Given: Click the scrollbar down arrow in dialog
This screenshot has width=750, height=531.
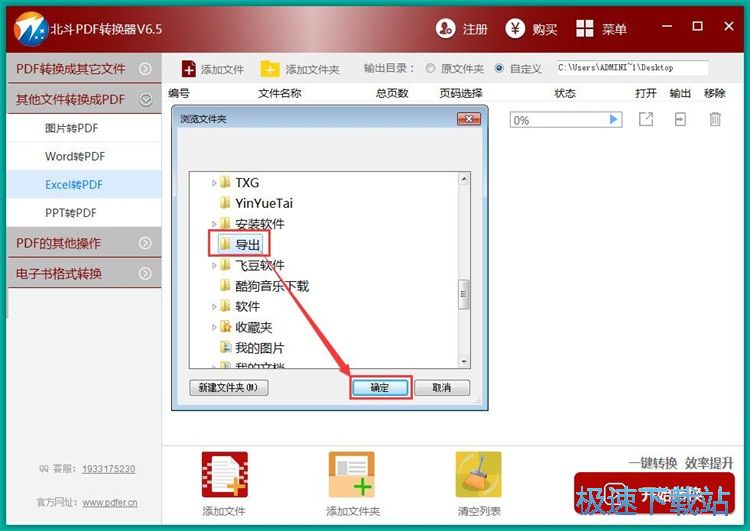Looking at the screenshot, I should [463, 361].
